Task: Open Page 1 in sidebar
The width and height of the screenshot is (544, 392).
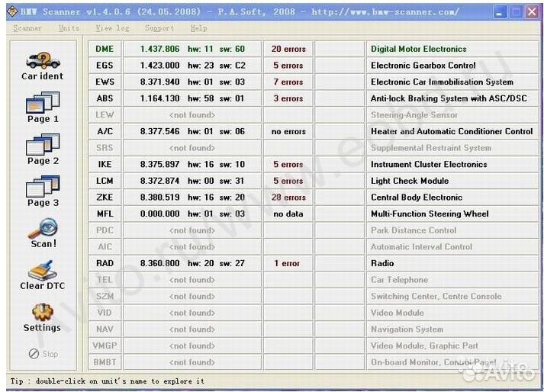Action: pyautogui.click(x=42, y=105)
